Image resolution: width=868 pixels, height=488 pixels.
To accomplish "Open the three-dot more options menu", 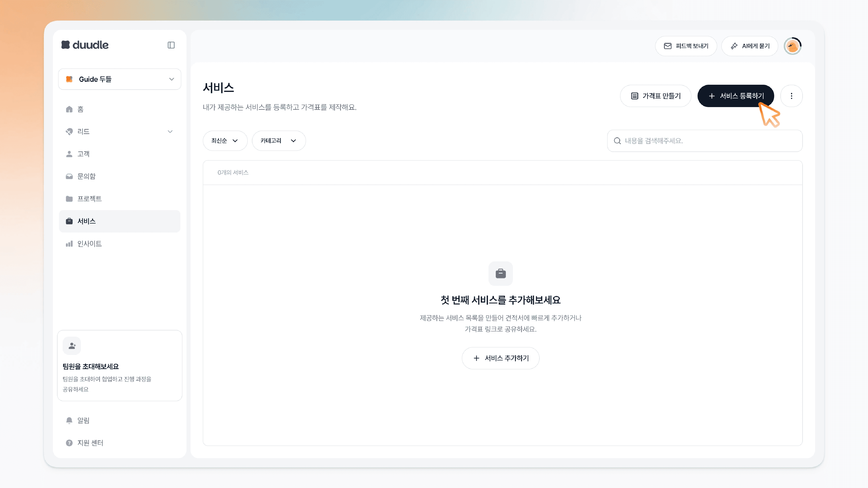I will tap(792, 96).
